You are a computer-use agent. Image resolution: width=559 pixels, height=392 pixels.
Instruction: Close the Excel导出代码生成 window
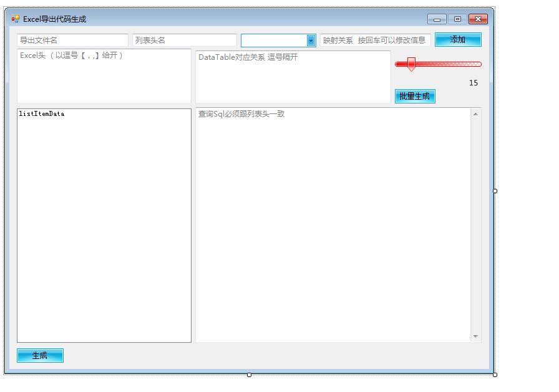478,19
